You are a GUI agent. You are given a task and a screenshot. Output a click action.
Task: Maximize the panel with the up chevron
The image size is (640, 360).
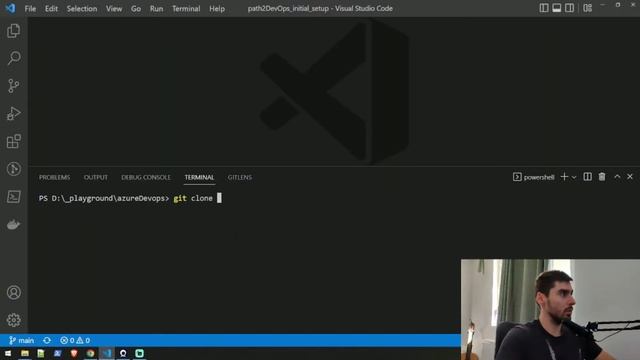pos(617,177)
